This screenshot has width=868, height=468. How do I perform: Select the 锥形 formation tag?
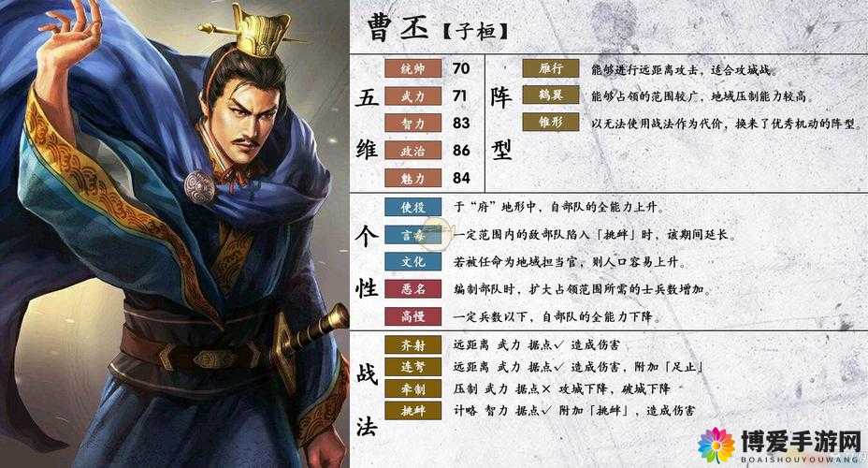[551, 122]
